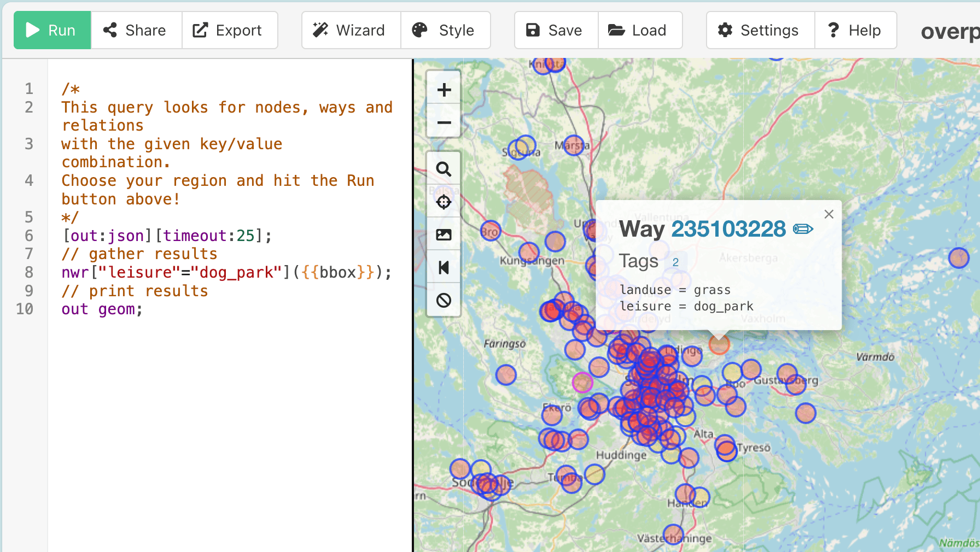Toggle wide map view arrow icon
This screenshot has width=980, height=552.
pos(444,268)
